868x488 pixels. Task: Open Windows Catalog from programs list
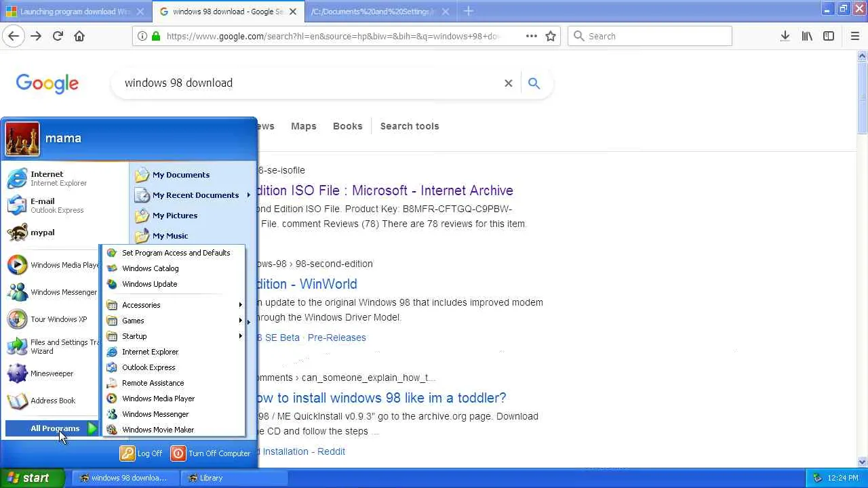pyautogui.click(x=174, y=268)
